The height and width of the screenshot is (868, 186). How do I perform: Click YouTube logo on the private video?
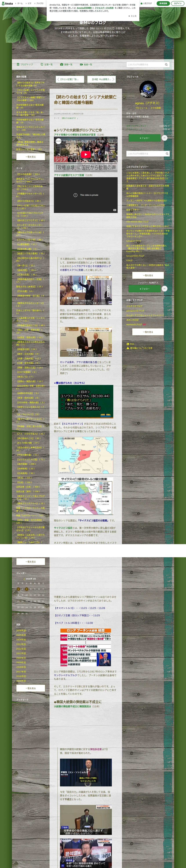(x=114, y=210)
